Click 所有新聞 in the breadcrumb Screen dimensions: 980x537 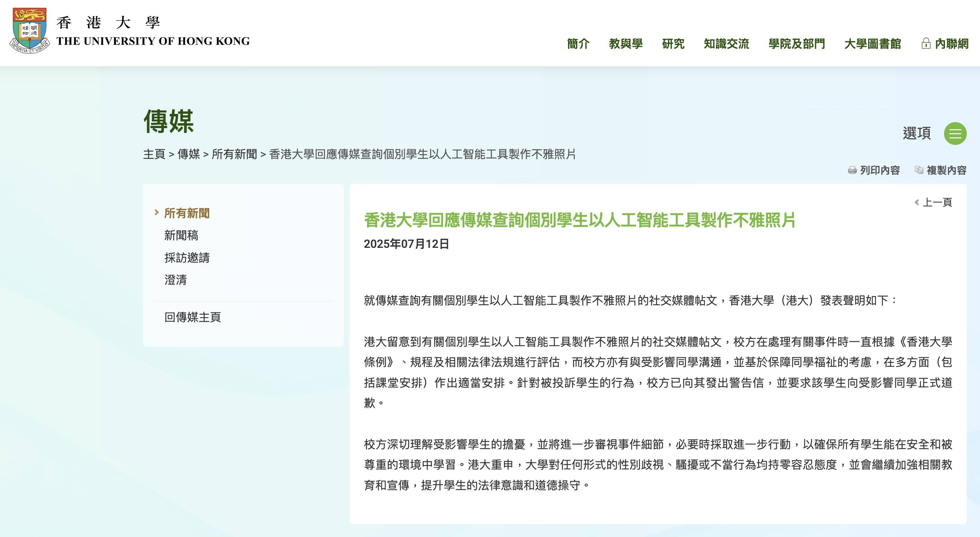pyautogui.click(x=234, y=154)
